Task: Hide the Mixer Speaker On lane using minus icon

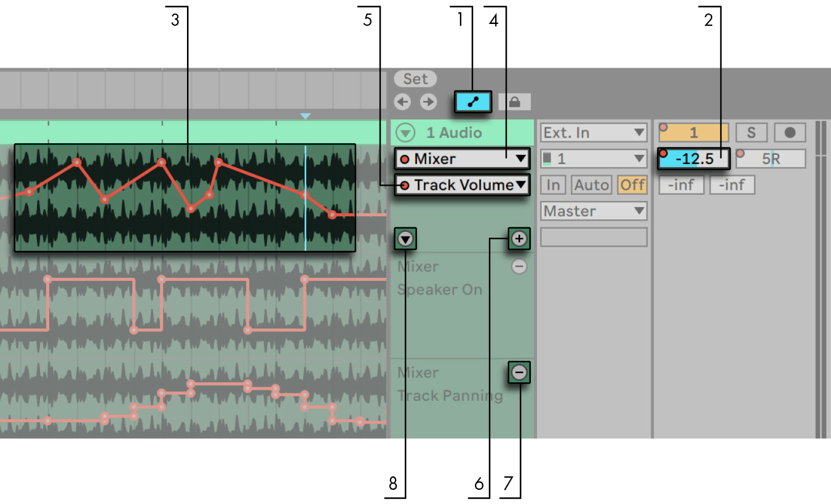Action: (518, 266)
